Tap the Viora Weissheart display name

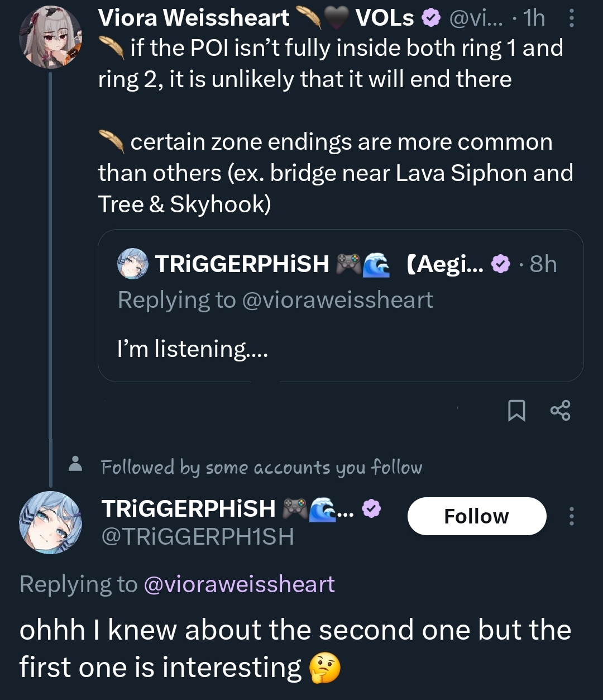click(x=193, y=18)
